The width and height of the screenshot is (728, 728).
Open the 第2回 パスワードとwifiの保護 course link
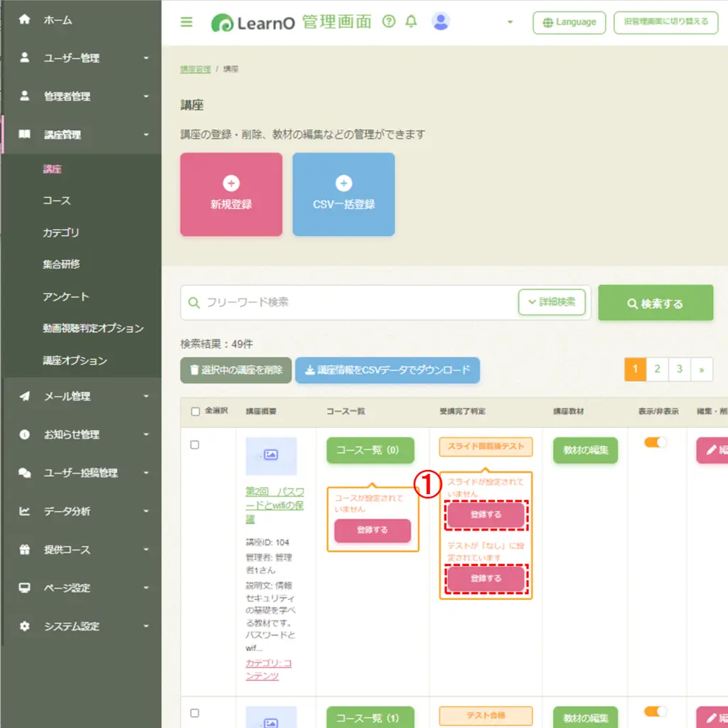coord(274,505)
